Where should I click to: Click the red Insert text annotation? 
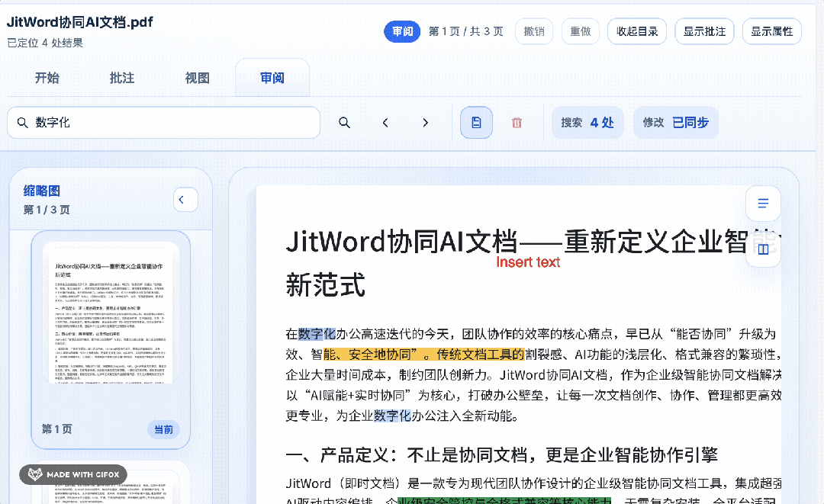point(528,262)
